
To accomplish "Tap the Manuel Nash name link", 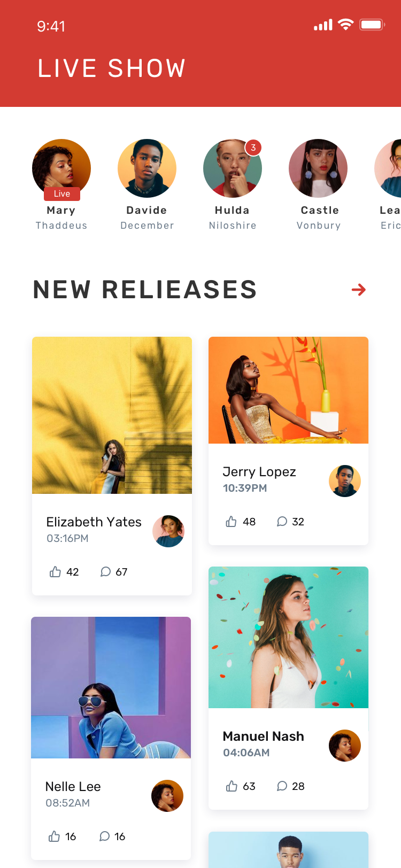I will coord(263,737).
